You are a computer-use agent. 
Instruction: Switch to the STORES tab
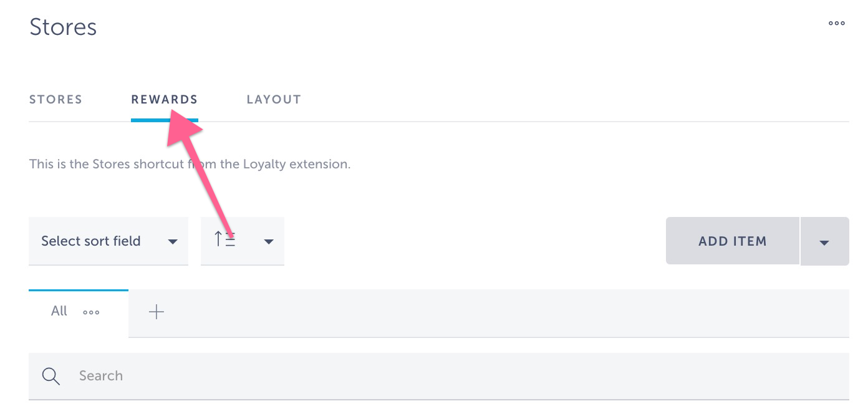point(55,99)
